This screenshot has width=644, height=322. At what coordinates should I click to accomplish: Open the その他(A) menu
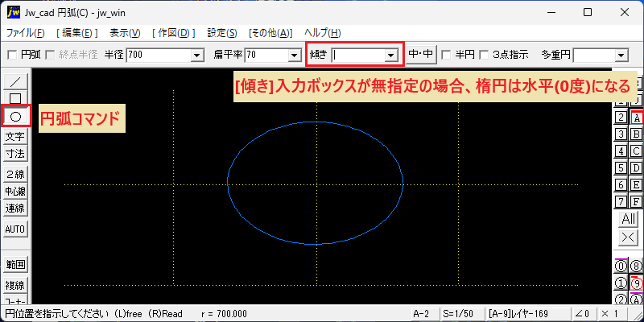click(270, 33)
